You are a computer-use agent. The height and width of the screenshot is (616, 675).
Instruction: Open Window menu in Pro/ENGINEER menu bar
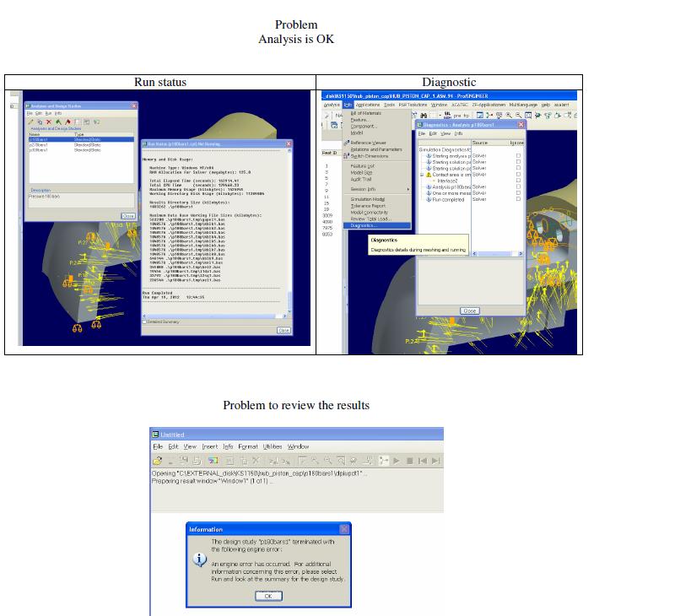click(439, 105)
